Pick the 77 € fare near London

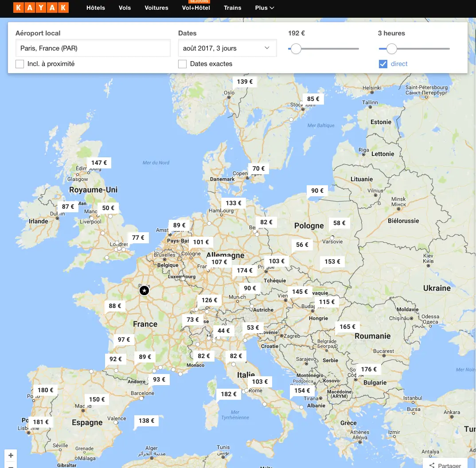coord(138,238)
